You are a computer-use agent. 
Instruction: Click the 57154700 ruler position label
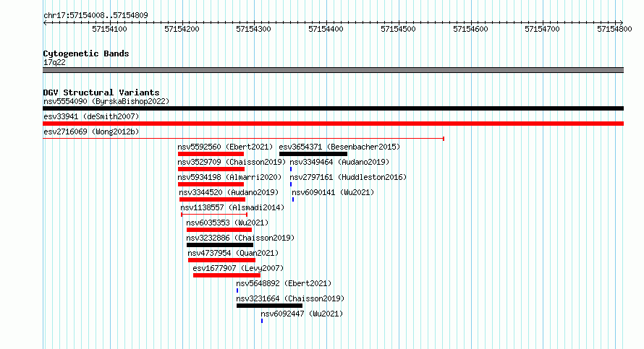[x=542, y=29]
